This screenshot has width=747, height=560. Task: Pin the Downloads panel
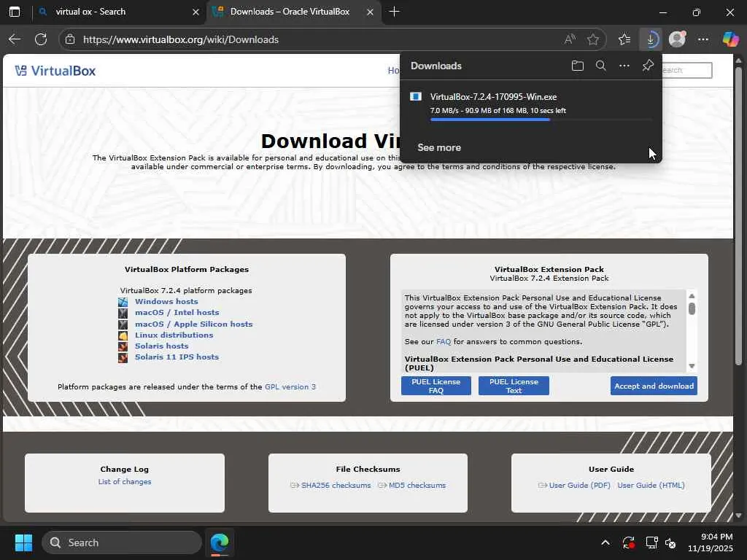pos(648,66)
